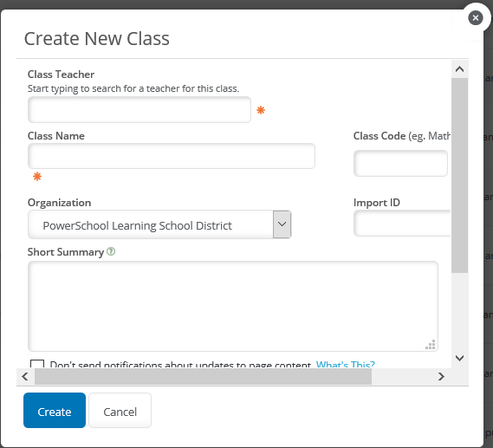Open the Organization dropdown arrow
Image resolution: width=493 pixels, height=448 pixels.
point(282,224)
